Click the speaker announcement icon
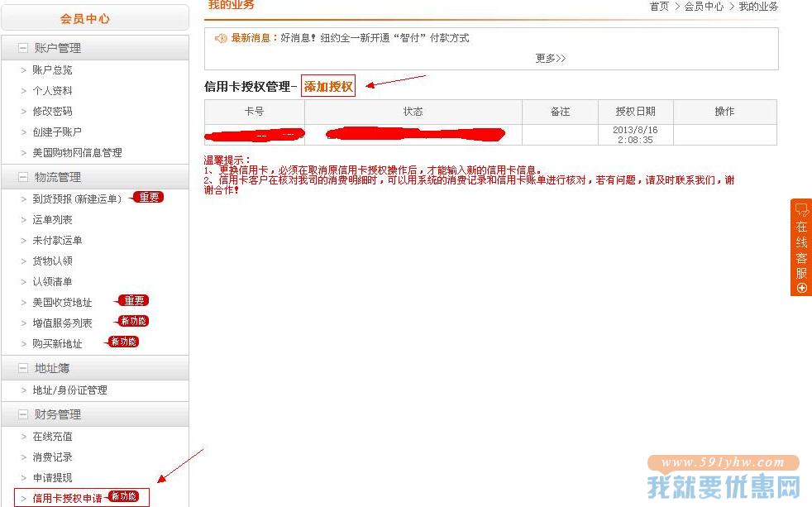Viewport: 812px width, 507px height. (221, 38)
